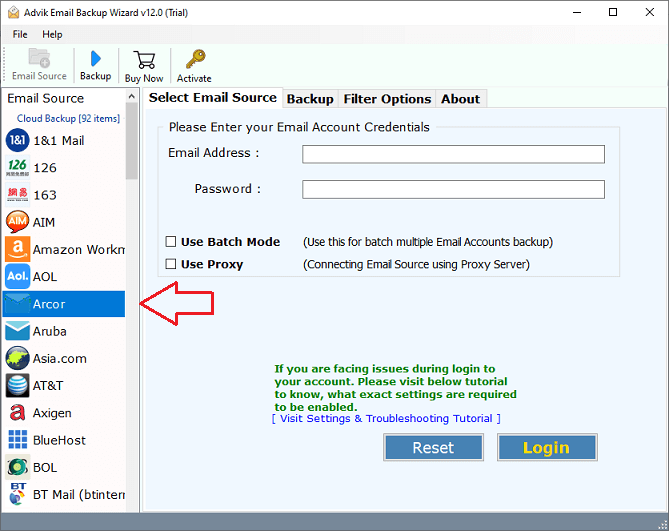Open the File menu
The height and width of the screenshot is (531, 669).
pos(20,34)
